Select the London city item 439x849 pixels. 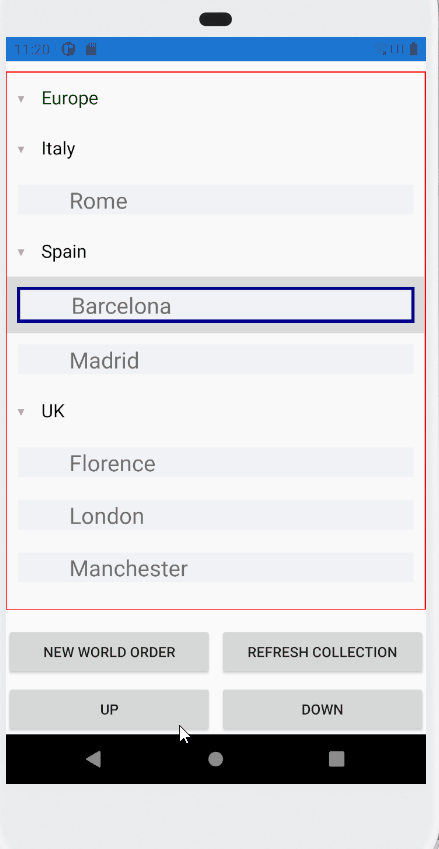pyautogui.click(x=215, y=515)
